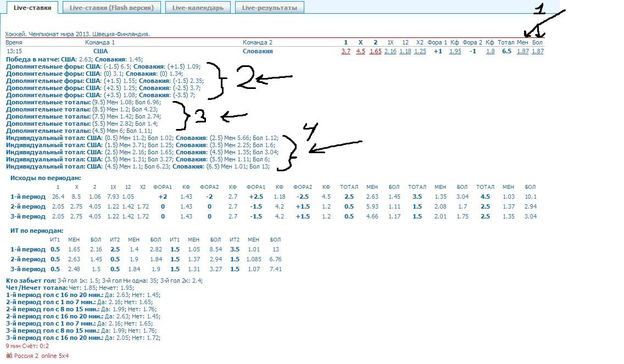Switch to the Live-ставки tab
Image resolution: width=624 pixels, height=364 pixels.
click(x=32, y=8)
